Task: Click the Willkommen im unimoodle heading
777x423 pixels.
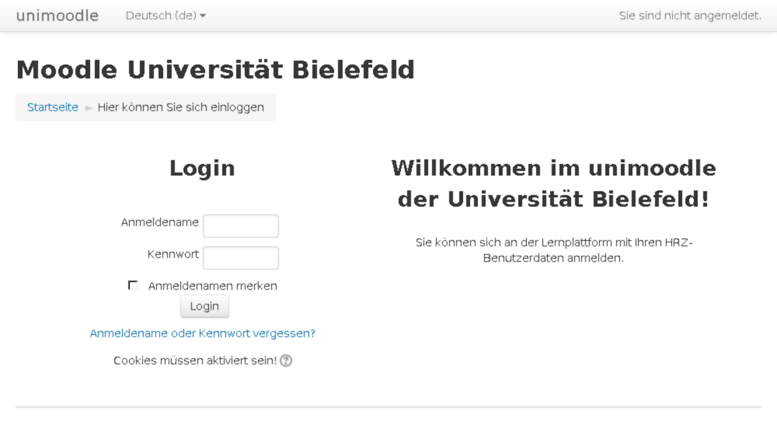Action: (x=554, y=184)
